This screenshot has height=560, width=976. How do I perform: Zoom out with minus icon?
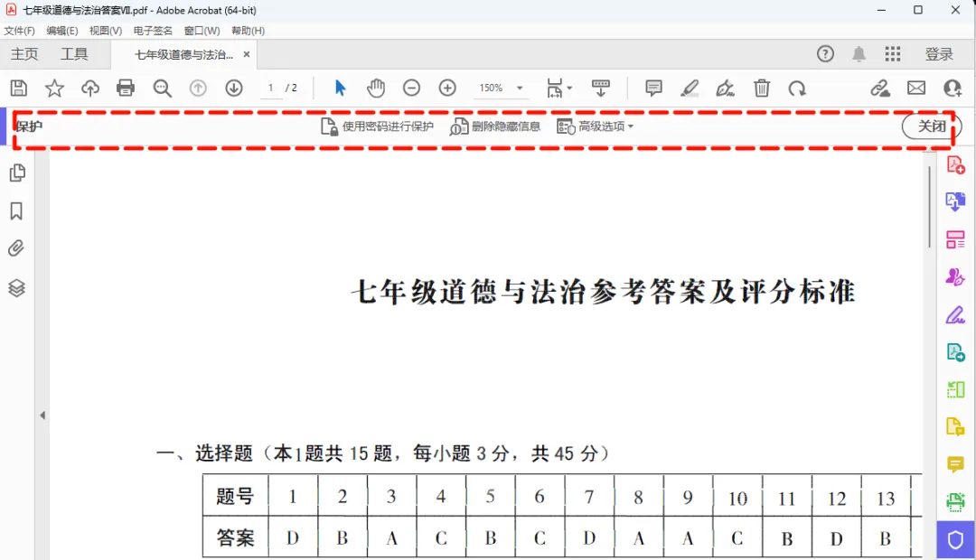coord(411,89)
